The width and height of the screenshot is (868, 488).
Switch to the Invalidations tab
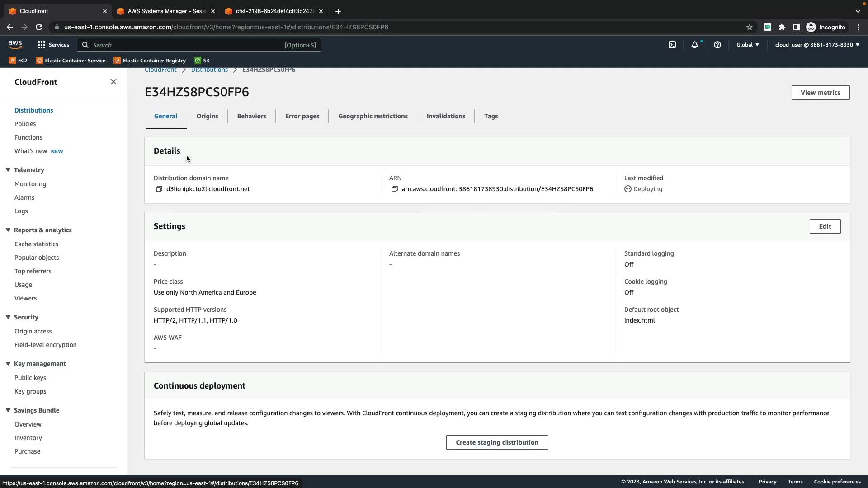point(446,116)
